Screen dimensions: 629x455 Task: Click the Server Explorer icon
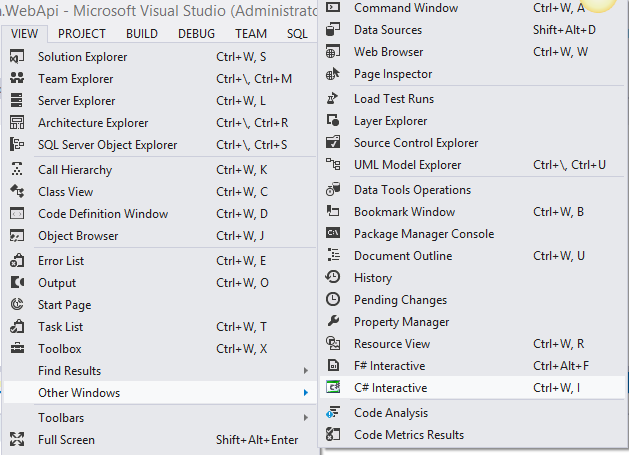tap(17, 100)
